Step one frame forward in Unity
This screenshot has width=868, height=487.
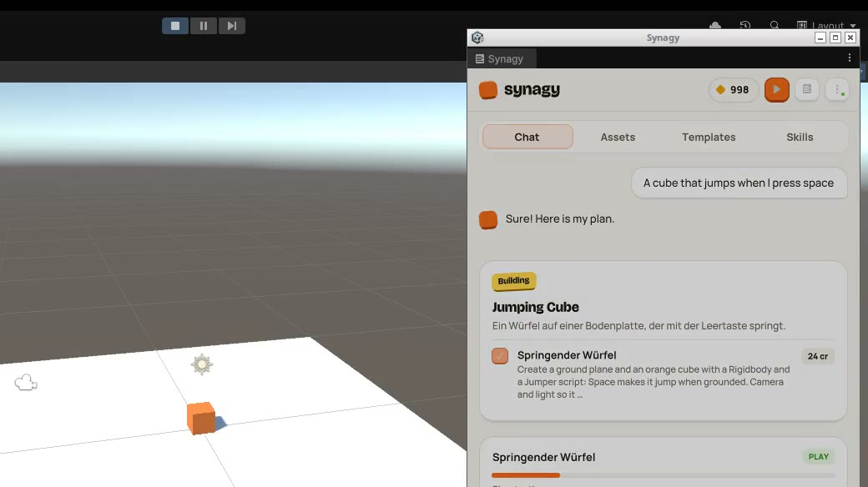231,26
